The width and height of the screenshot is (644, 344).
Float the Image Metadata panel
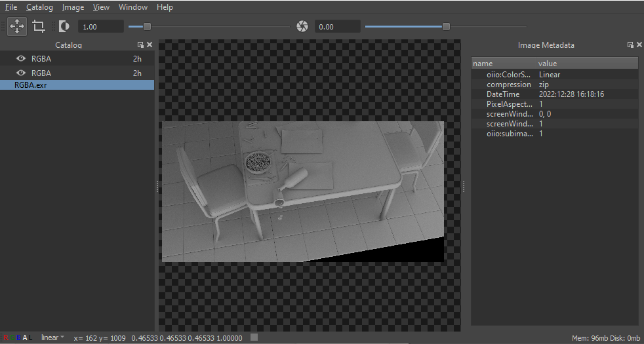[630, 45]
